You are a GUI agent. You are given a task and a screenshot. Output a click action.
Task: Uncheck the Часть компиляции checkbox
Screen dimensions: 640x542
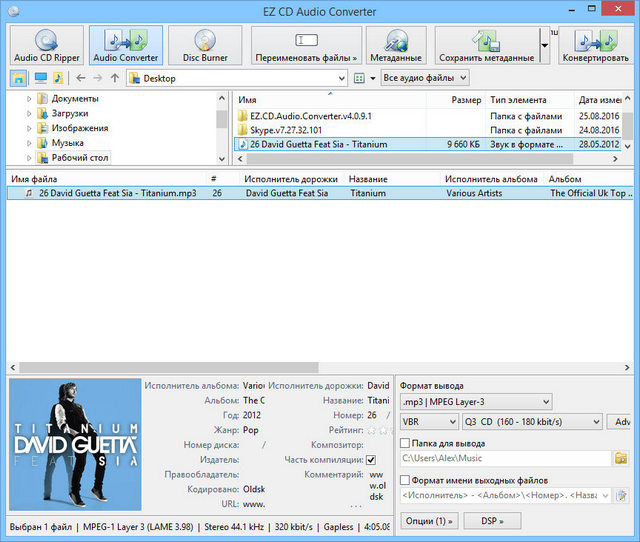(x=371, y=460)
